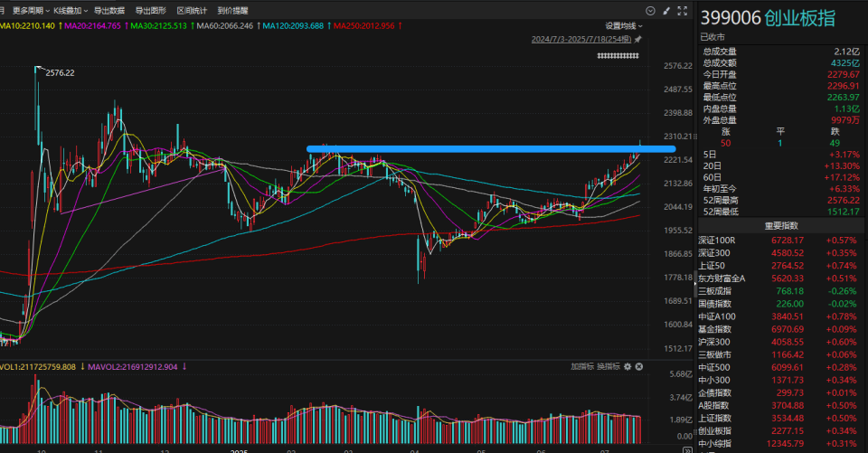Click the 399006 创业板指 title
Screen dimensions: 868x453
click(768, 18)
